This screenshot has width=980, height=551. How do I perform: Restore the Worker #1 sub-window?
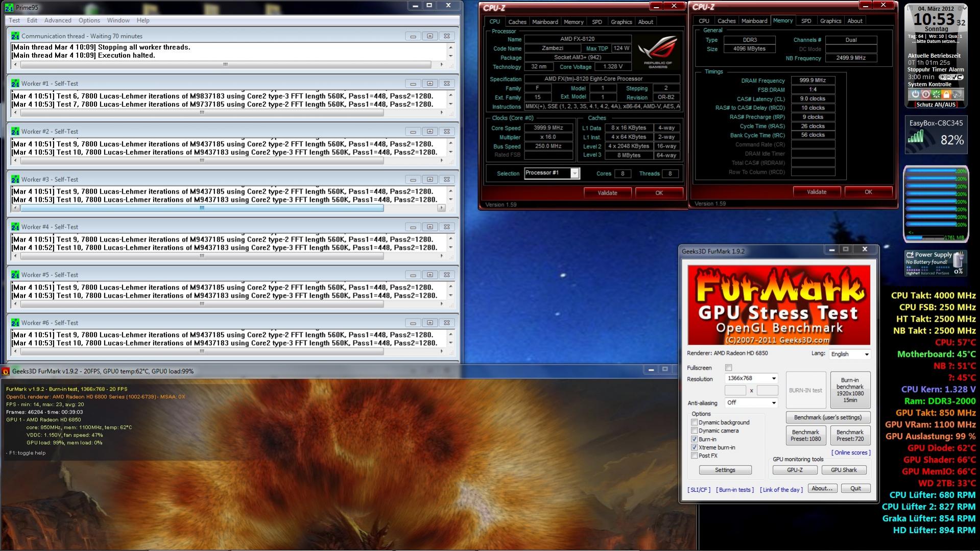430,84
